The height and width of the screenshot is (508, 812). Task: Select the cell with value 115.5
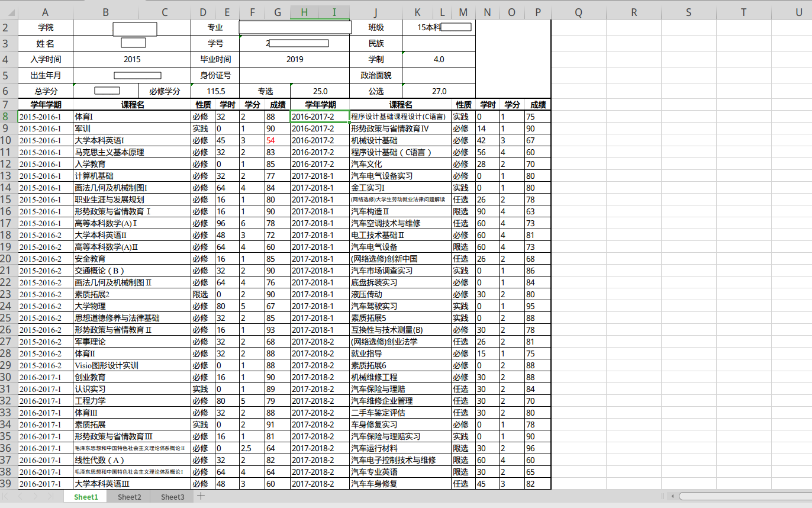[215, 91]
